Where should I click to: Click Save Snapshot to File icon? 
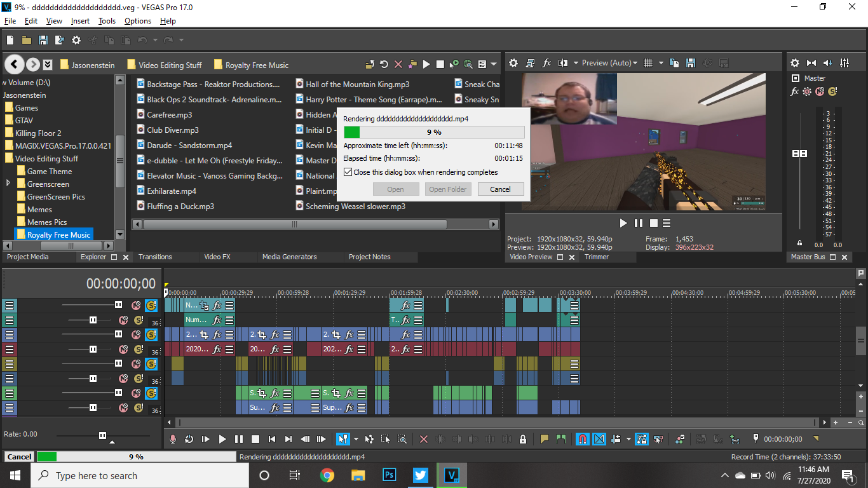(x=689, y=63)
